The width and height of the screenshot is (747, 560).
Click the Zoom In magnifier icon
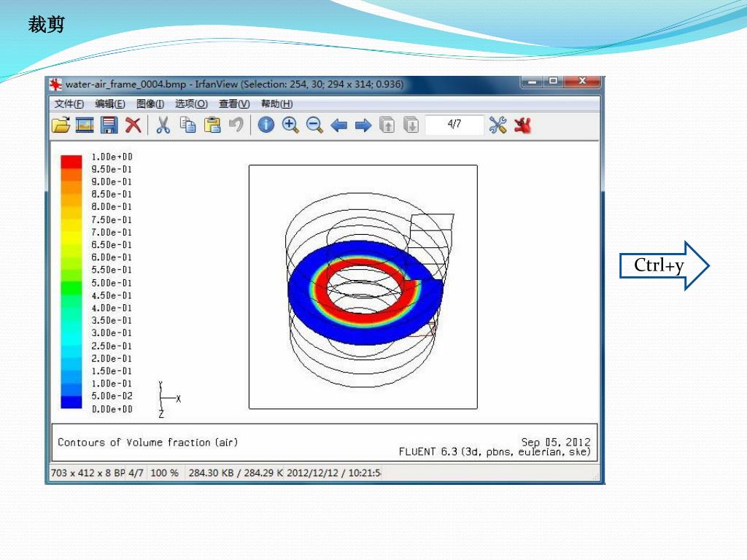point(290,125)
